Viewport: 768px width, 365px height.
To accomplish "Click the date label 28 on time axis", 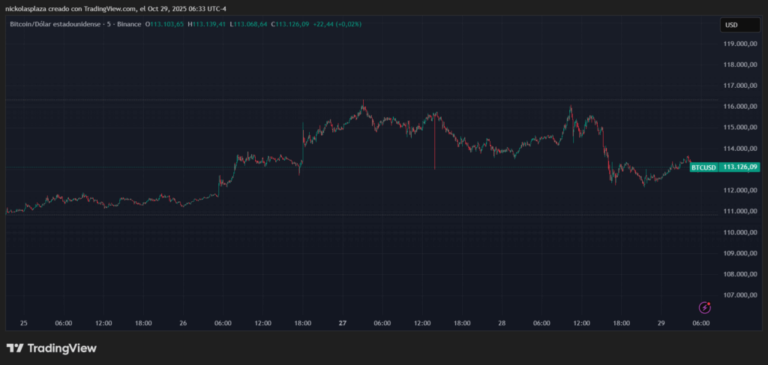I will pyautogui.click(x=502, y=323).
